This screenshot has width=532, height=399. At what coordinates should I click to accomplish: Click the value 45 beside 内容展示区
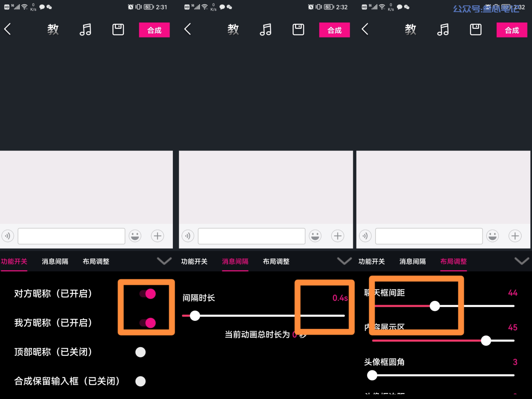[x=513, y=328]
